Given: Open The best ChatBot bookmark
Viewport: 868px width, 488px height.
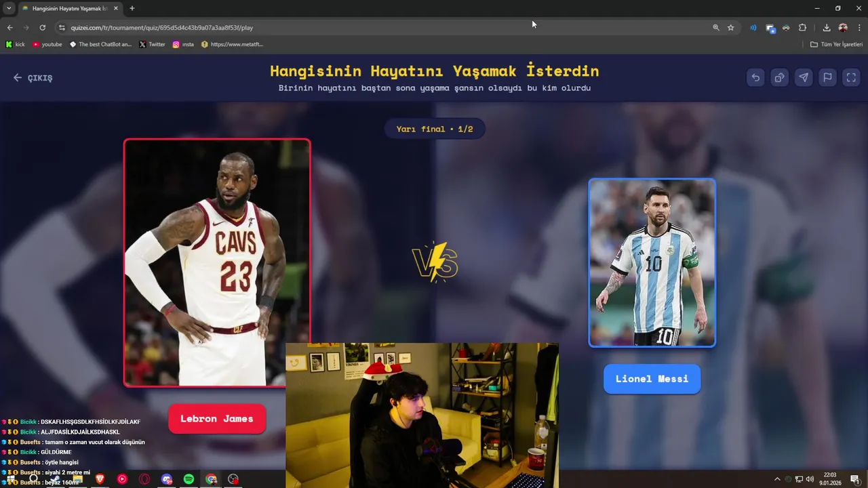Looking at the screenshot, I should coord(100,44).
